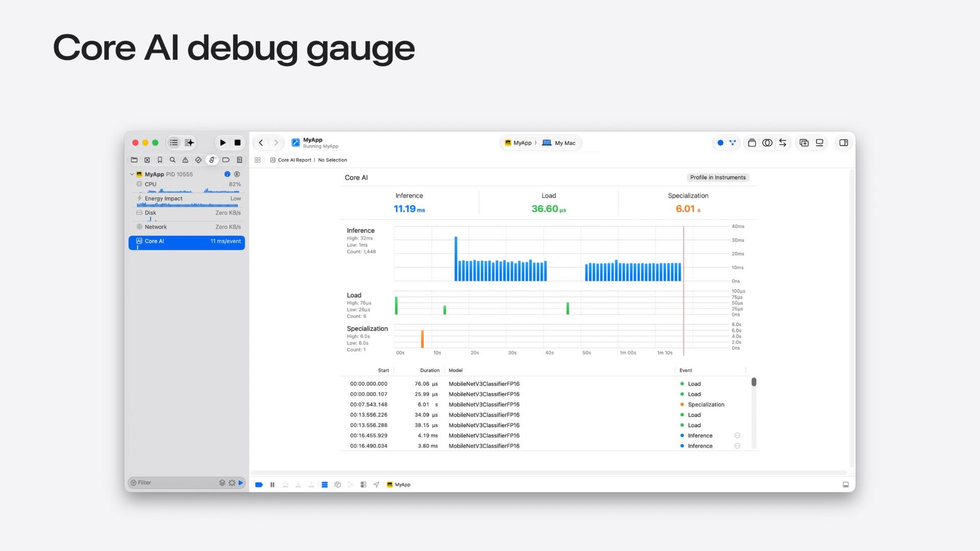Select the CPU gauge
980x551 pixels.
click(x=187, y=186)
